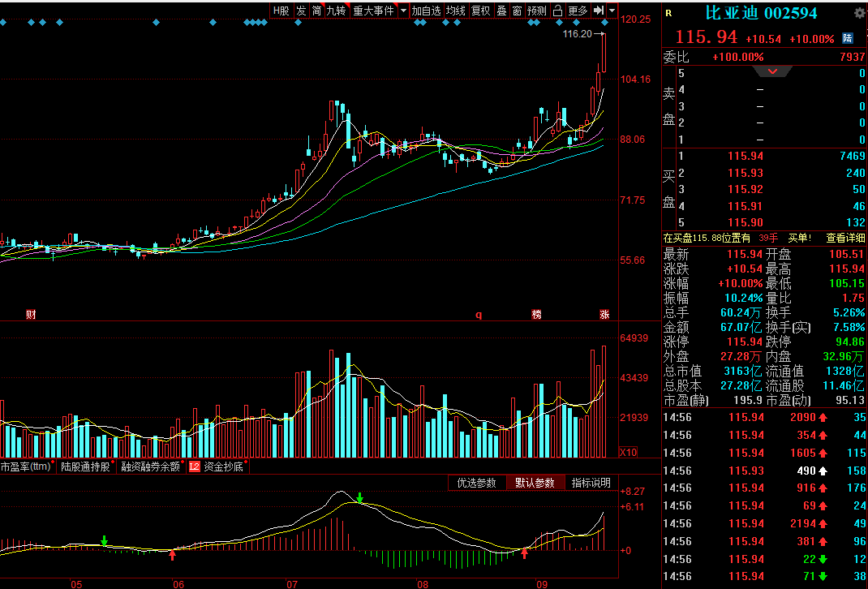868x589 pixels.
Task: Switch to the 陆股通持股 indicator tab
Action: pyautogui.click(x=85, y=466)
